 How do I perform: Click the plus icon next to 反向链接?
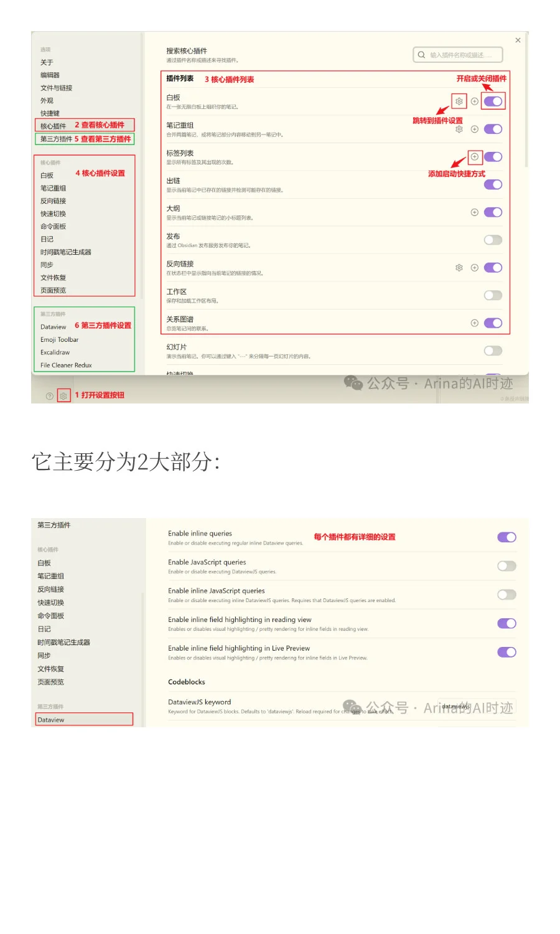coord(475,267)
